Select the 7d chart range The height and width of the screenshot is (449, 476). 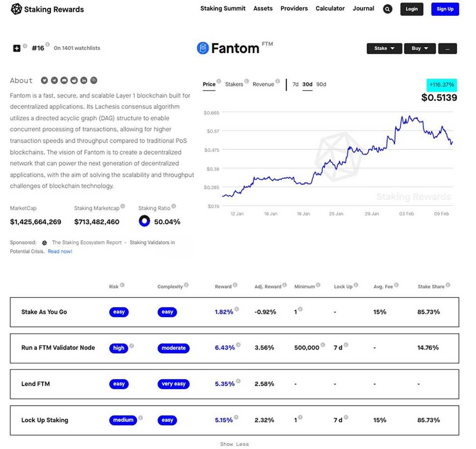(x=296, y=84)
